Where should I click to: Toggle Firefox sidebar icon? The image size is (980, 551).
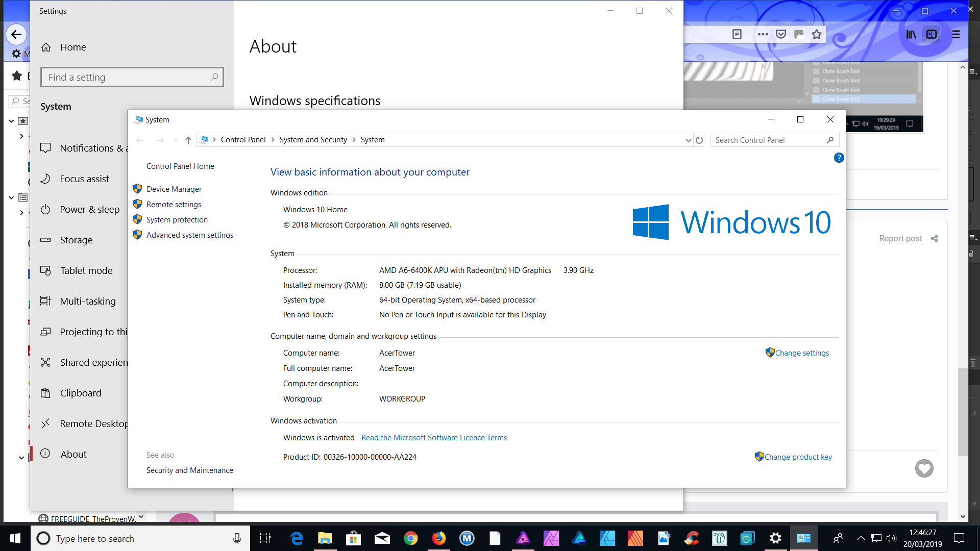click(x=932, y=34)
